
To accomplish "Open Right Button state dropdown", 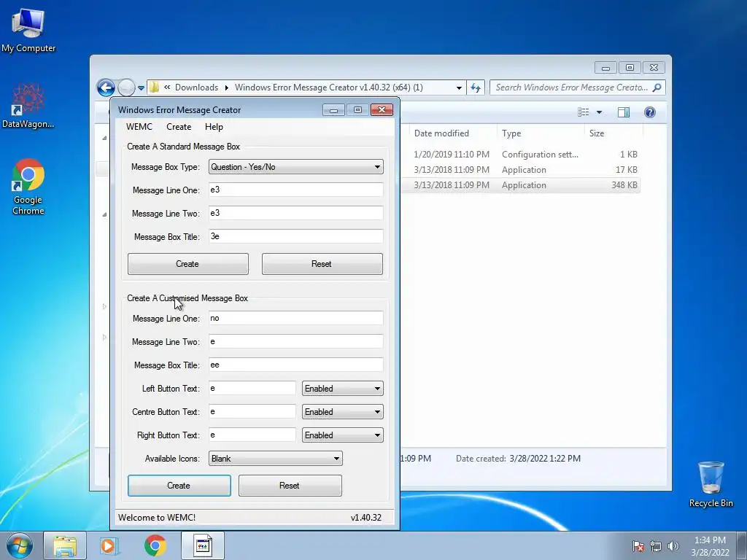I will (343, 435).
